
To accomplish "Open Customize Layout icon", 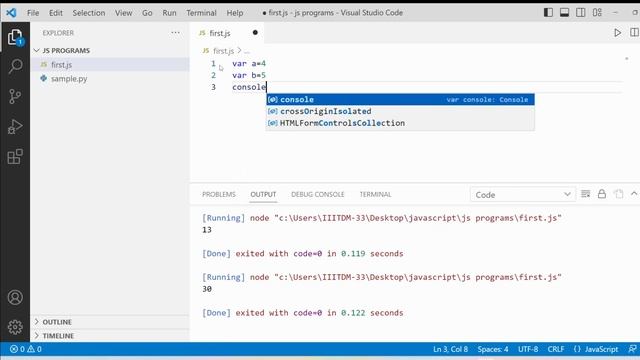I will coord(598,13).
